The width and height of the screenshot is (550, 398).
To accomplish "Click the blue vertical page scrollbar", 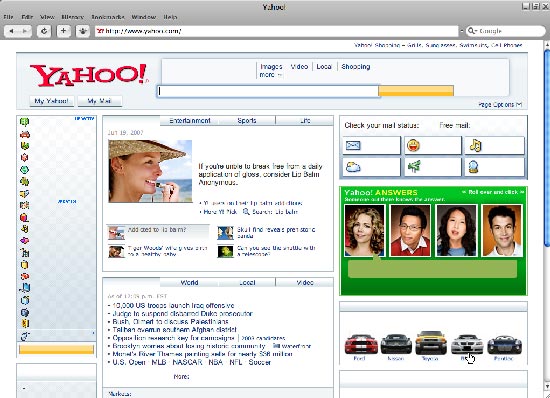I will 546,147.
